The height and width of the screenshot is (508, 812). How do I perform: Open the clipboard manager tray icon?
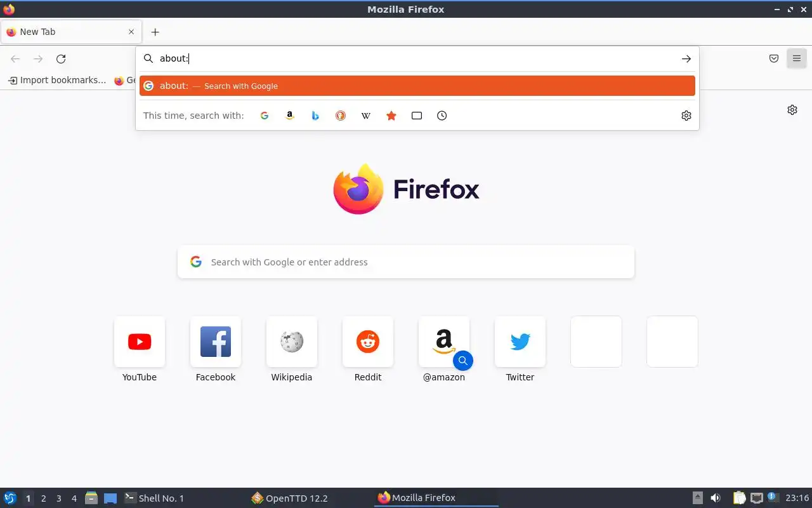click(x=740, y=498)
